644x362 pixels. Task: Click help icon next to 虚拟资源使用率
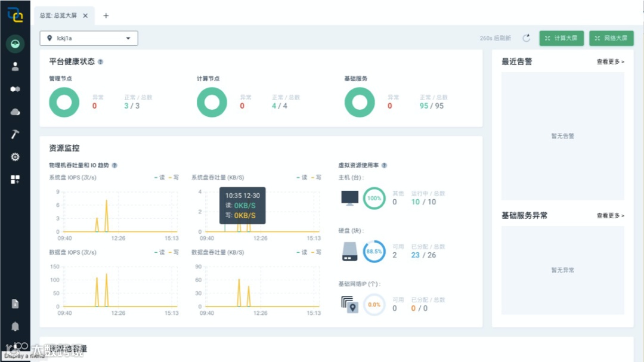click(x=384, y=165)
